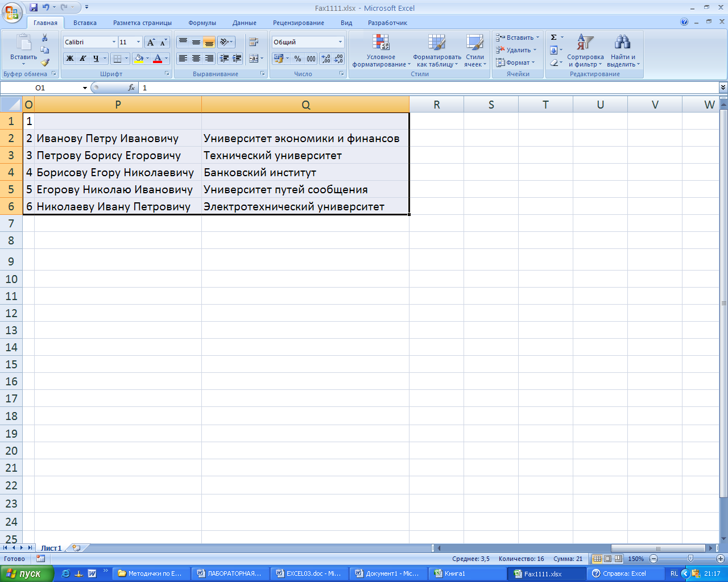Toggle italic formatting (К)
The width and height of the screenshot is (728, 582).
[83, 58]
